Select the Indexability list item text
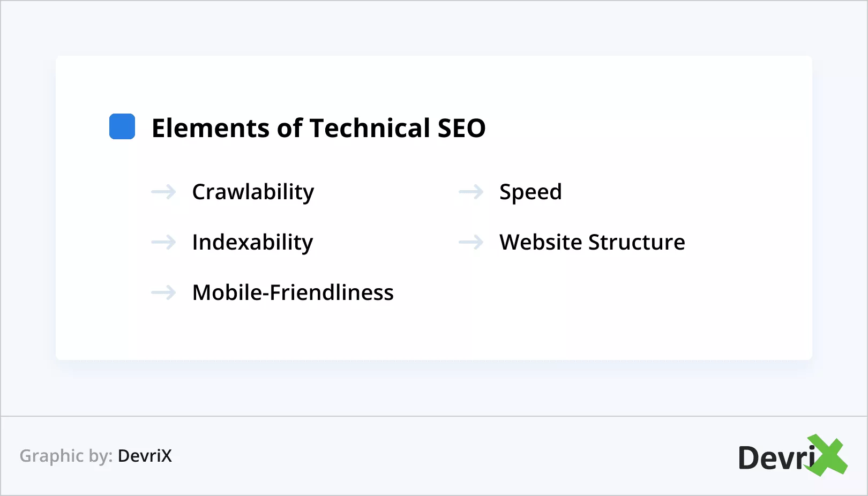The image size is (868, 496). [x=252, y=242]
